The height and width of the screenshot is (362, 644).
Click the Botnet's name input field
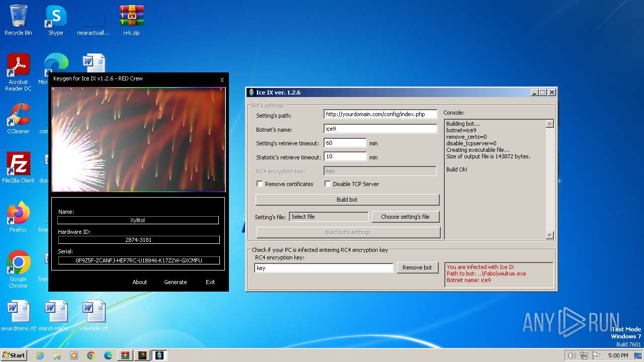380,129
